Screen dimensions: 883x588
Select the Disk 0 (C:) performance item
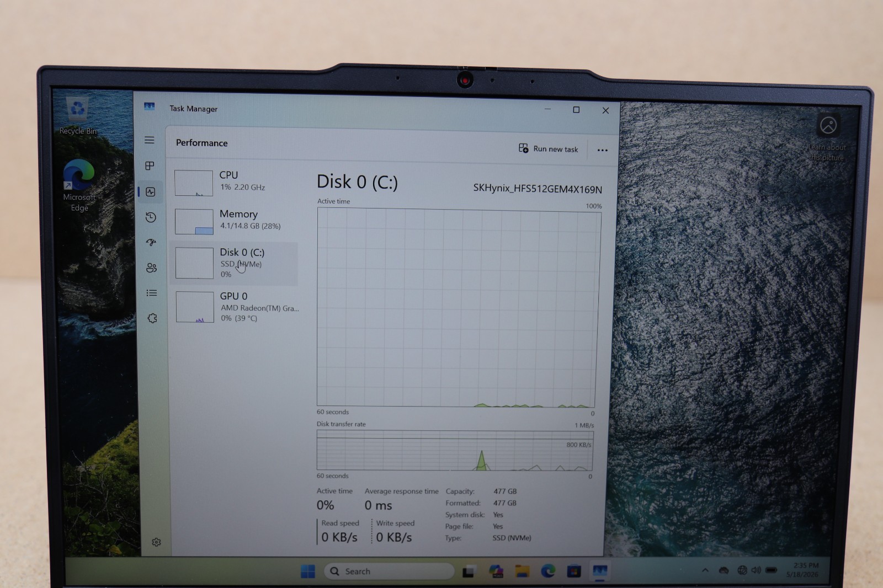(x=235, y=263)
